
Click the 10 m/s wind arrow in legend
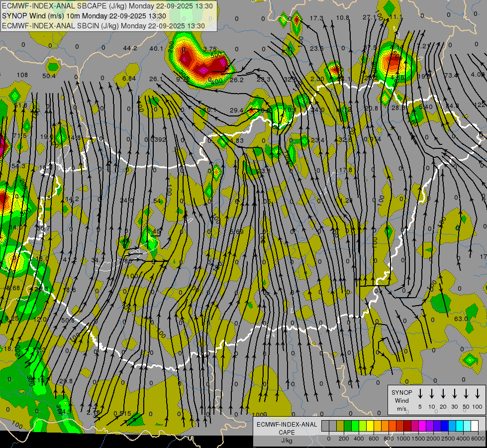click(432, 394)
